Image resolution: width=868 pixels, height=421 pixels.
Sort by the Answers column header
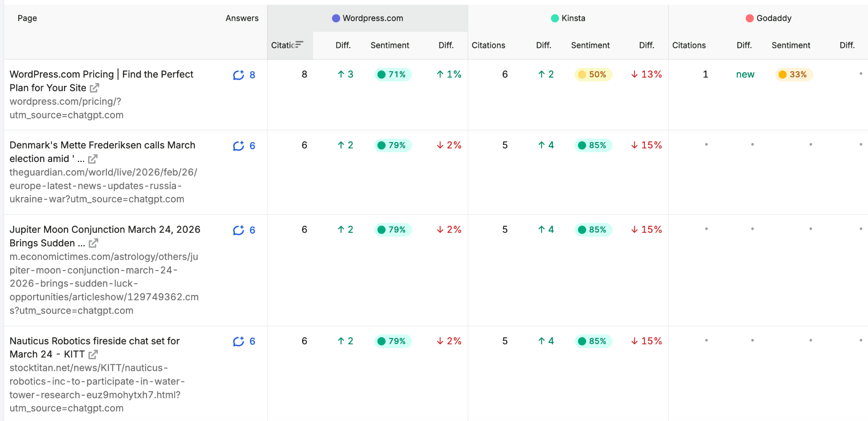tap(242, 18)
